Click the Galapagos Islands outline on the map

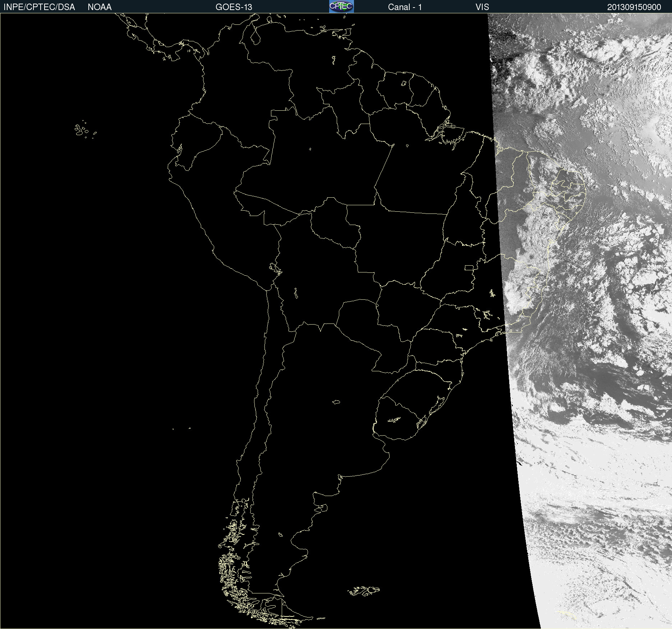point(85,130)
